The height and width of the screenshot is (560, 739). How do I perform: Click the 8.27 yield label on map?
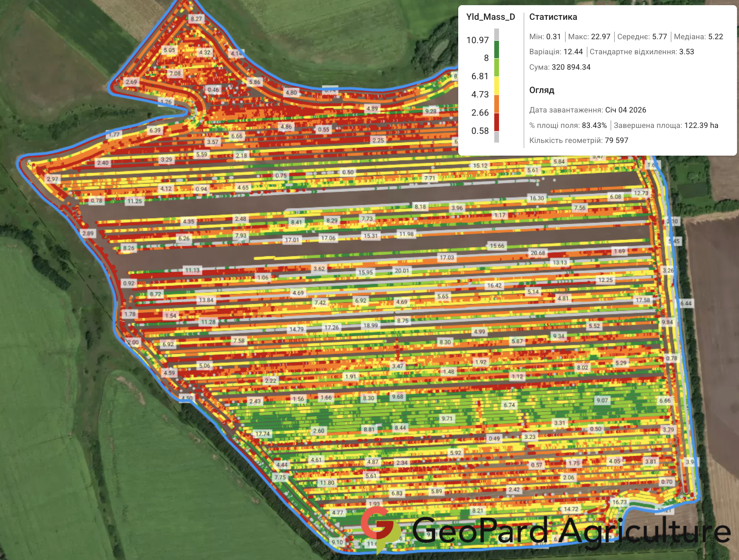(x=196, y=19)
